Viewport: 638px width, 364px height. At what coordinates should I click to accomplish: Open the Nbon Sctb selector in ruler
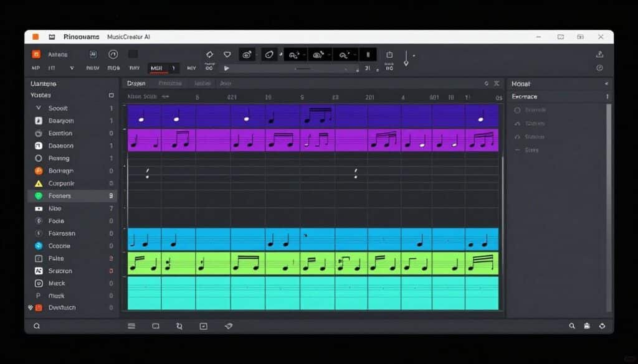[x=148, y=96]
